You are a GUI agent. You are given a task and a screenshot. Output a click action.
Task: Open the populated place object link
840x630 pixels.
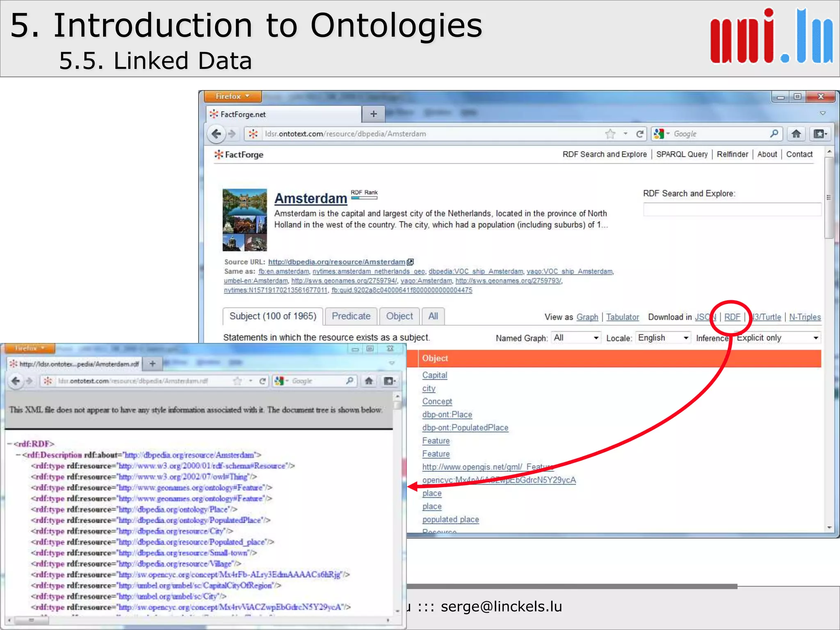(451, 520)
